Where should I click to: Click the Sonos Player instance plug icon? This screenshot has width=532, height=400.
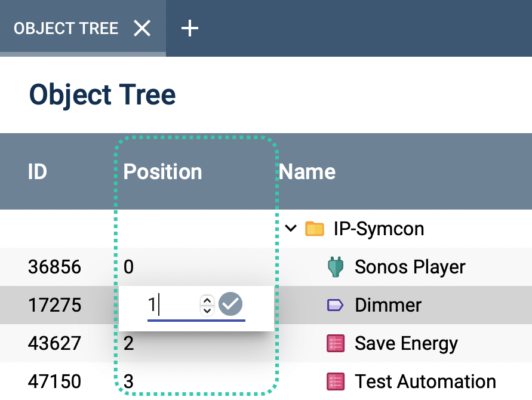point(336,267)
